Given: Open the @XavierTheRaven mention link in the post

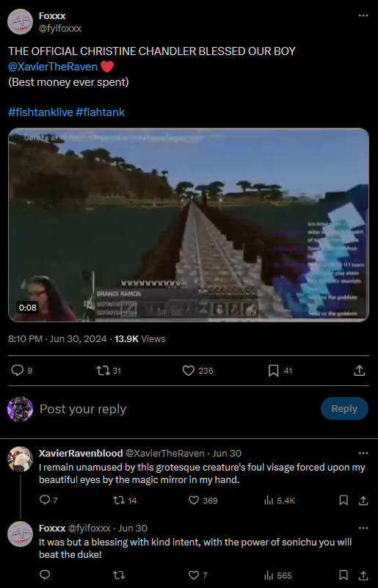Looking at the screenshot, I should click(53, 67).
